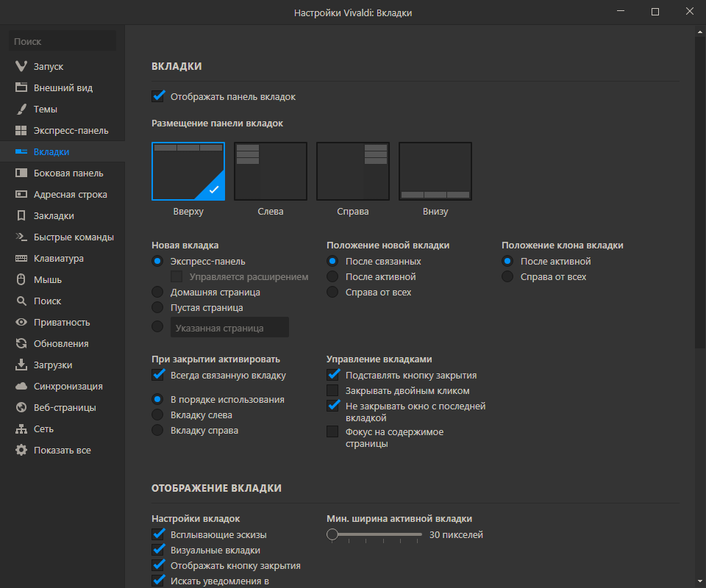Open the Адресная строка settings section

coord(62,194)
